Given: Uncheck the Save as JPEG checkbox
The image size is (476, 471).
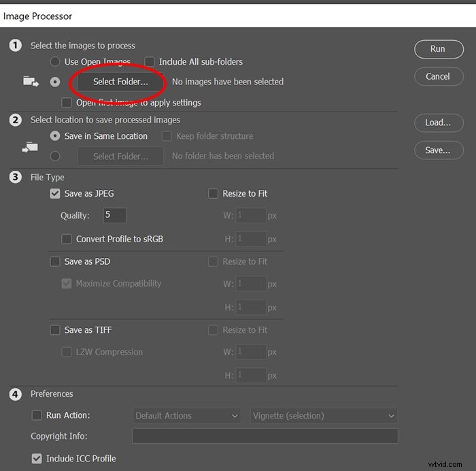Looking at the screenshot, I should 55,193.
